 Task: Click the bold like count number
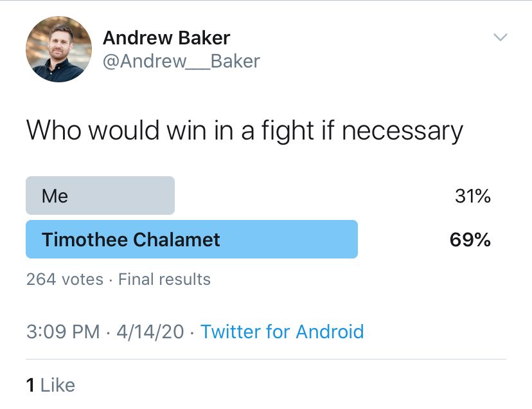[30, 385]
